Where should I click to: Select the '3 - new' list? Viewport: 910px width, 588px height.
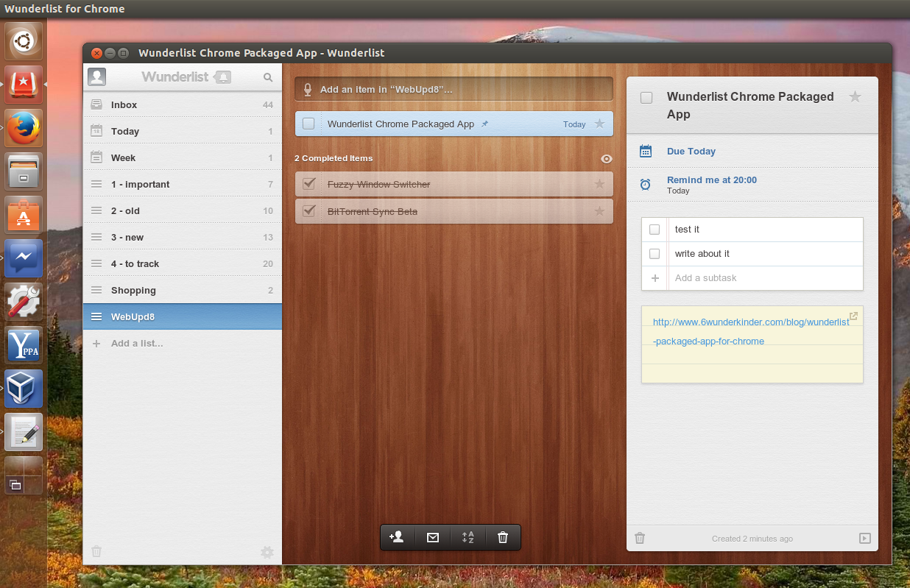tap(183, 237)
